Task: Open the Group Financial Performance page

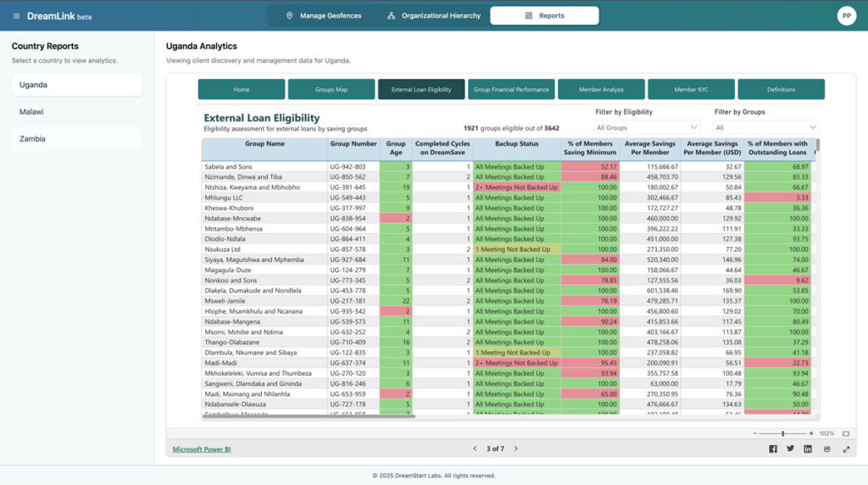Action: pos(511,89)
